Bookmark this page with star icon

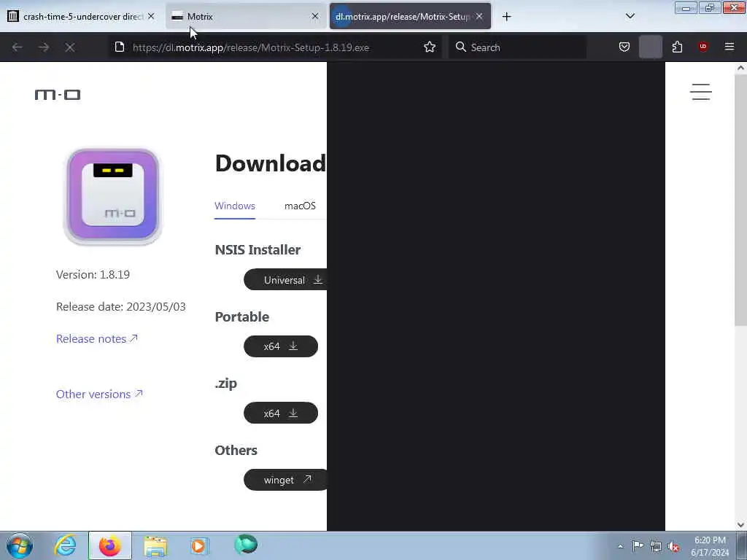[x=429, y=47]
